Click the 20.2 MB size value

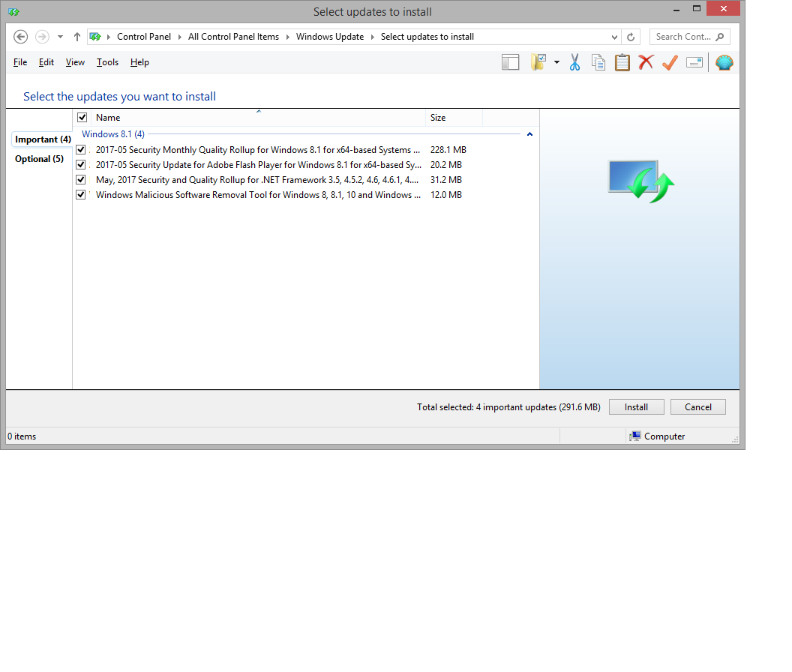[446, 165]
